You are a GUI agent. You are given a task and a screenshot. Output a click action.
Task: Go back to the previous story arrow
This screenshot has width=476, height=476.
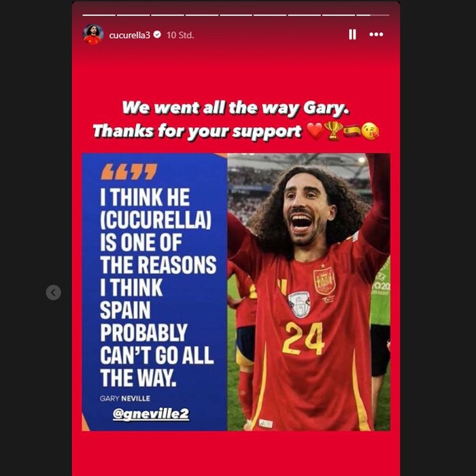[x=54, y=292]
